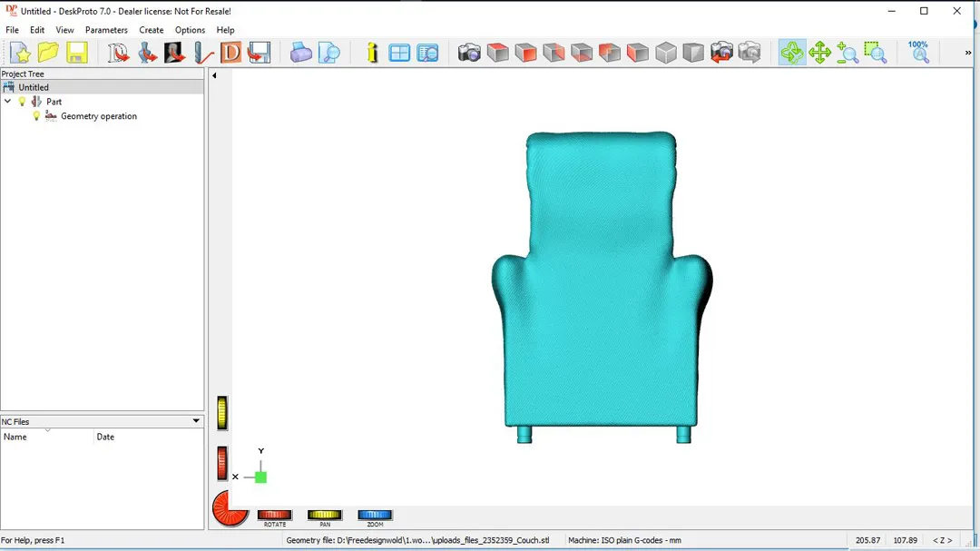
Task: Open the yellow information icon
Action: (x=372, y=53)
